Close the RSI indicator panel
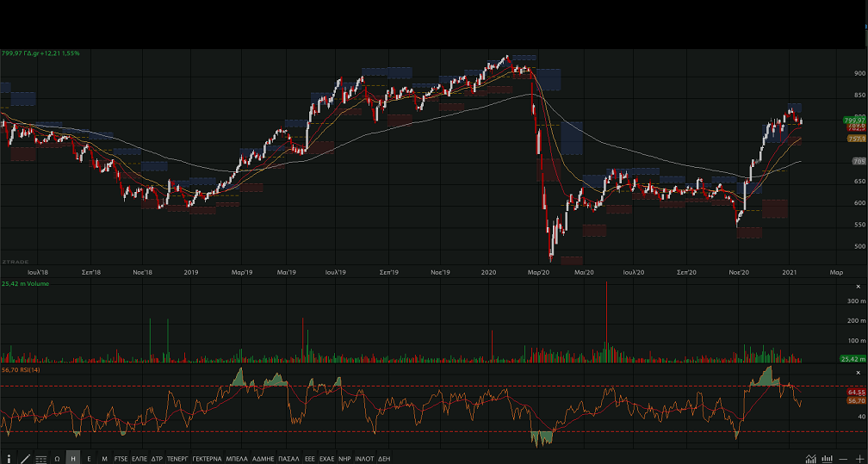Image resolution: width=868 pixels, height=464 pixels. pos(859,374)
